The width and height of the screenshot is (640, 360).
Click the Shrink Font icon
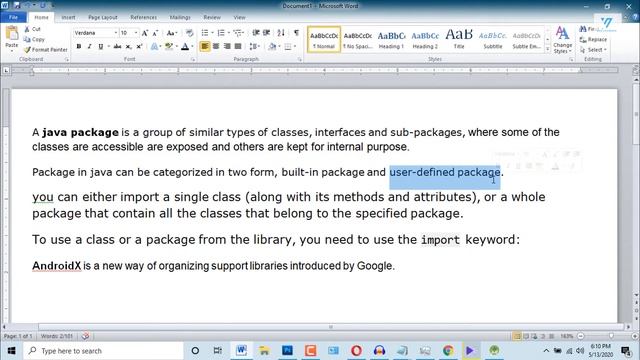[155, 33]
